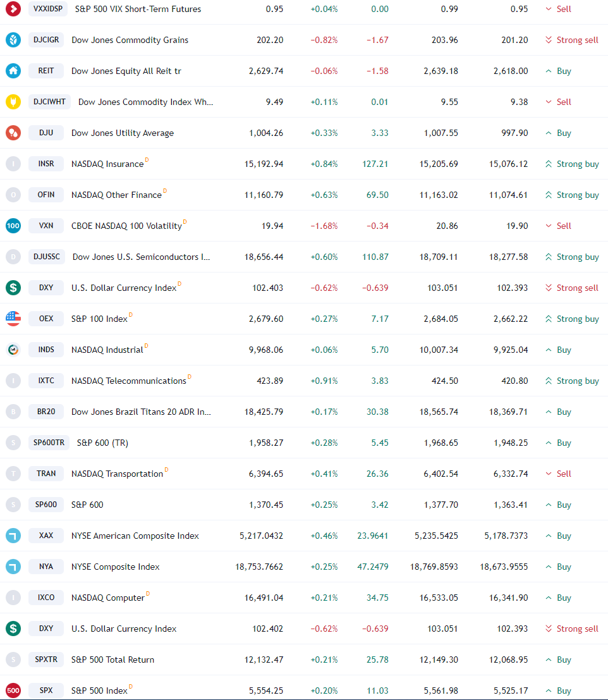Click the IXCO grey placeholder logo
The width and height of the screenshot is (608, 700).
click(x=13, y=598)
